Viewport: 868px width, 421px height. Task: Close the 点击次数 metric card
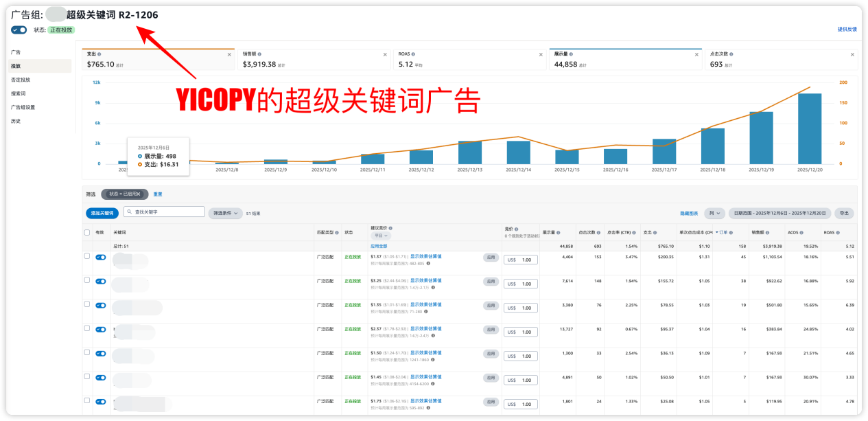[x=852, y=54]
